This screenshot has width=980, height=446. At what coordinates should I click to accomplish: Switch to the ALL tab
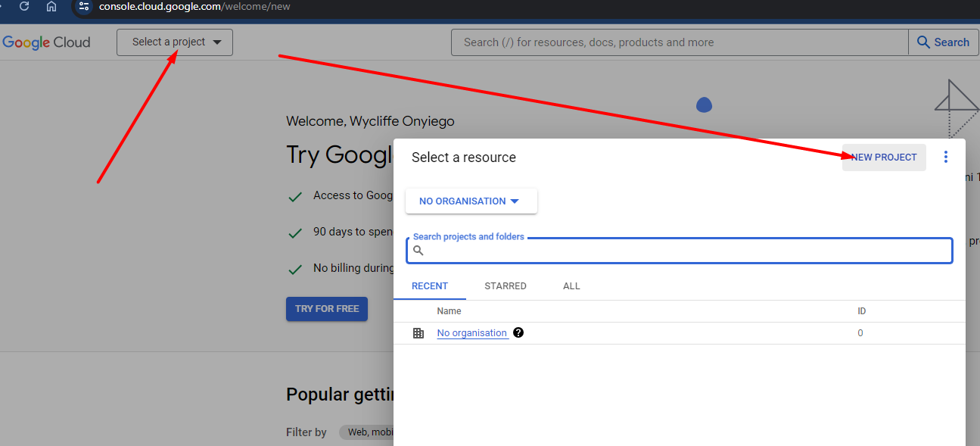(x=571, y=286)
